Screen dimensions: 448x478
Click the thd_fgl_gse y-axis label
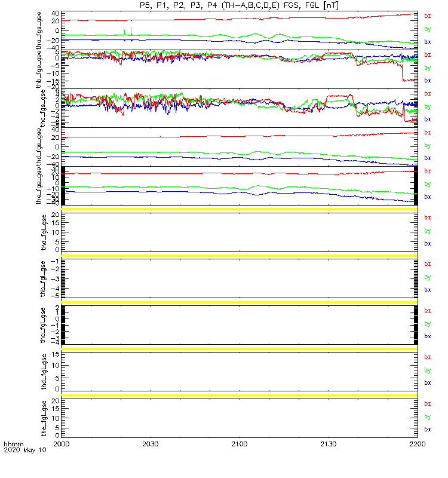(x=44, y=372)
